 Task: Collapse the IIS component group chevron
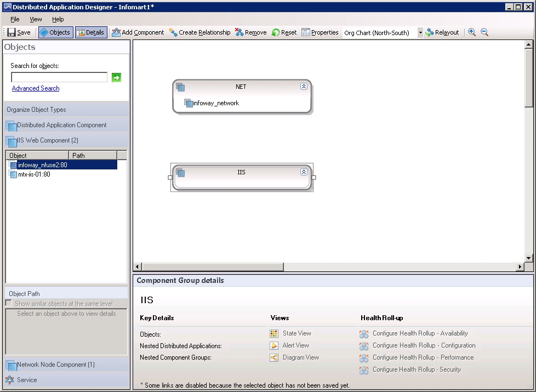point(304,172)
